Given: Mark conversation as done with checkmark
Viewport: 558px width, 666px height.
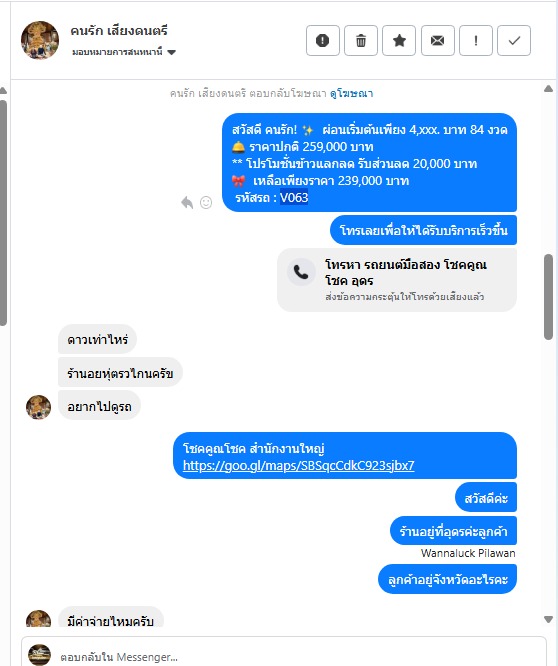Looking at the screenshot, I should coord(514,40).
